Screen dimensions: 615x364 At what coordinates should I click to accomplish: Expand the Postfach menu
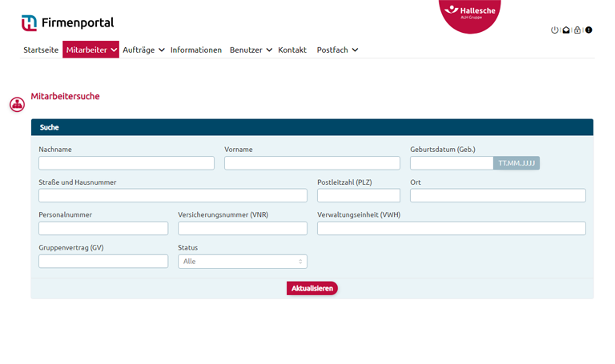tap(337, 50)
